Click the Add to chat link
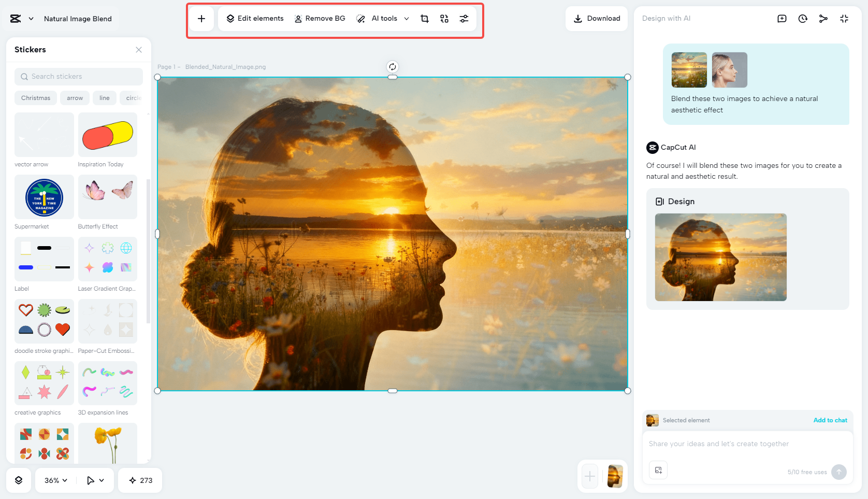Screen dimensions: 868x499 tap(830, 420)
